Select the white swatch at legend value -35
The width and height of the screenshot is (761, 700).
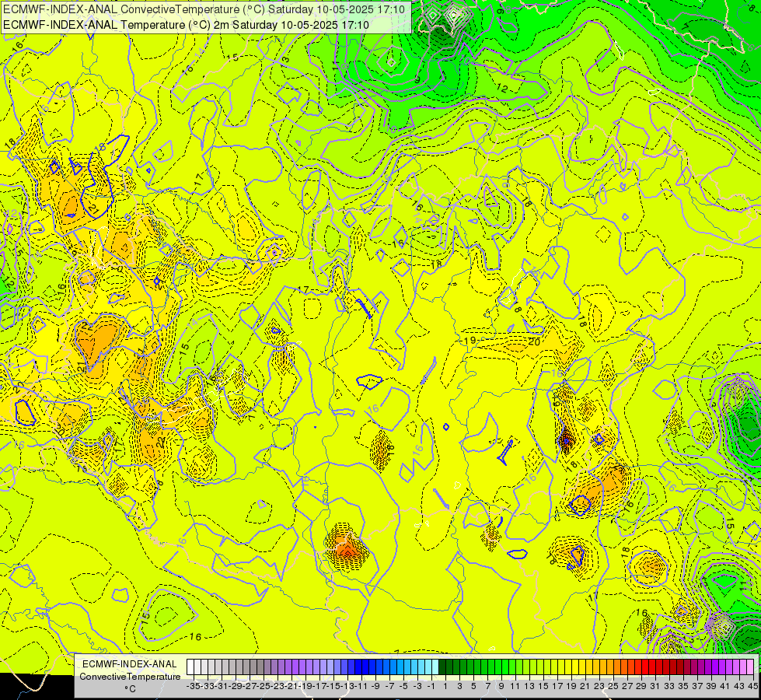pyautogui.click(x=190, y=667)
